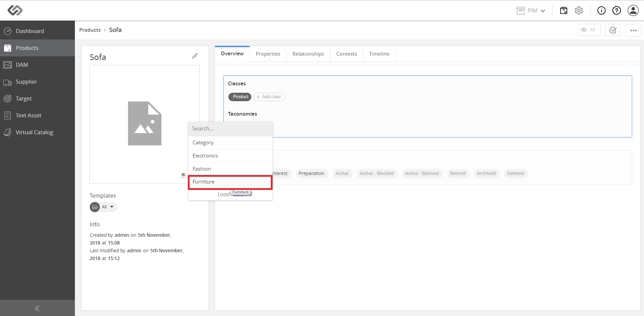Click the calendar save icon in header
Screen dimensions: 644x316
pos(564,10)
